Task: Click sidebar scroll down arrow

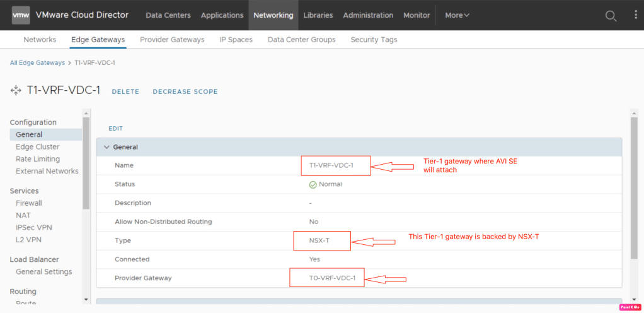Action: 86,298
